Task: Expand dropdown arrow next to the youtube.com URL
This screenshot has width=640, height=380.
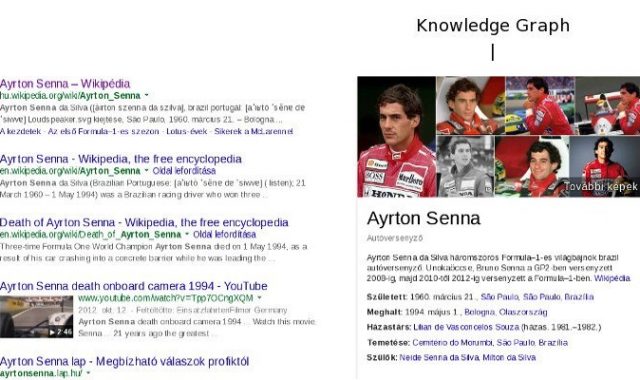Action: pos(259,298)
